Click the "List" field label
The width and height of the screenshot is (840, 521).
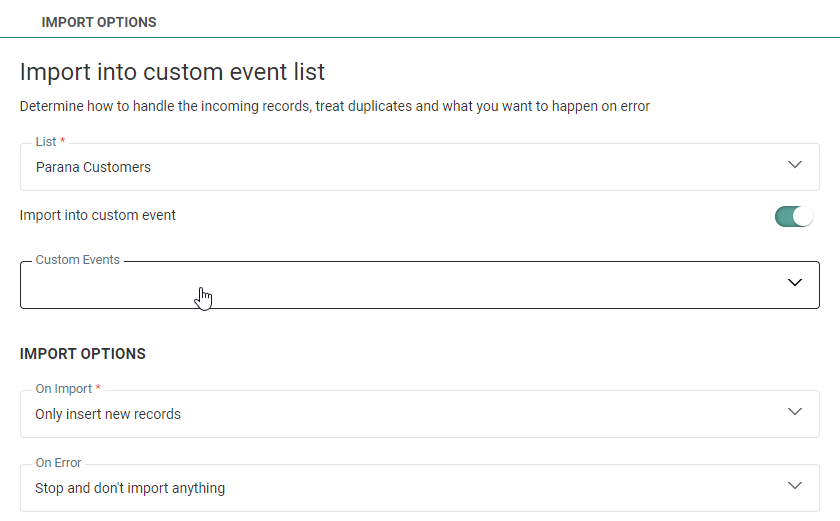coord(46,142)
